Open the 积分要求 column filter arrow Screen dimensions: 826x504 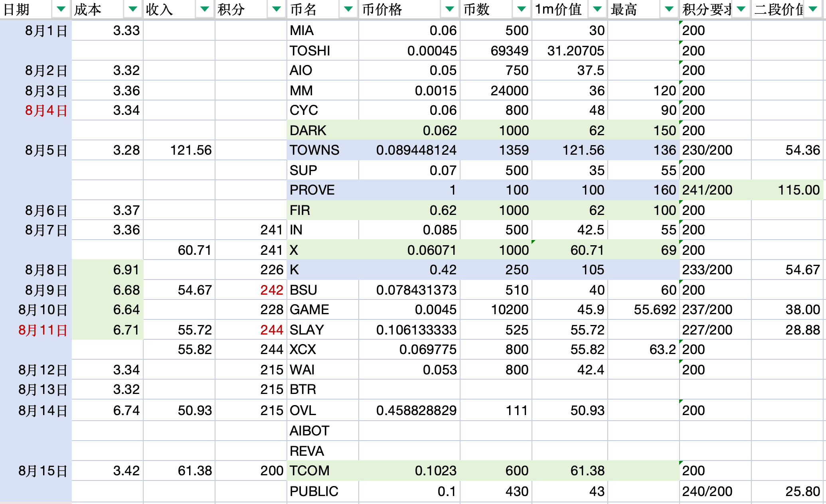click(741, 9)
